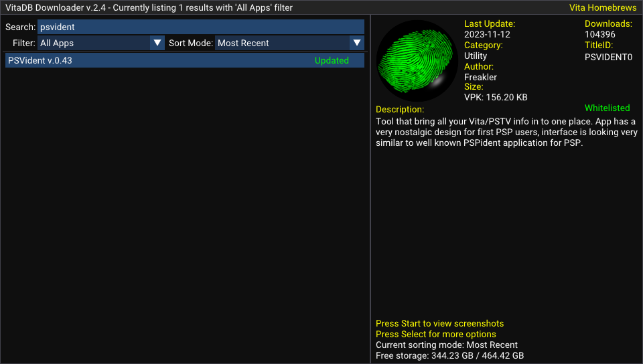Focus the Search field containing 'psvident'
Image resolution: width=643 pixels, height=364 pixels.
[x=200, y=27]
